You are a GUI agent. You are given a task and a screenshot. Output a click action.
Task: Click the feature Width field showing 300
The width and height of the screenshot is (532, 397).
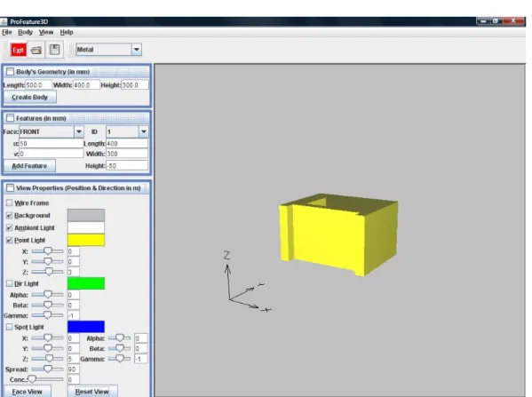coord(127,154)
